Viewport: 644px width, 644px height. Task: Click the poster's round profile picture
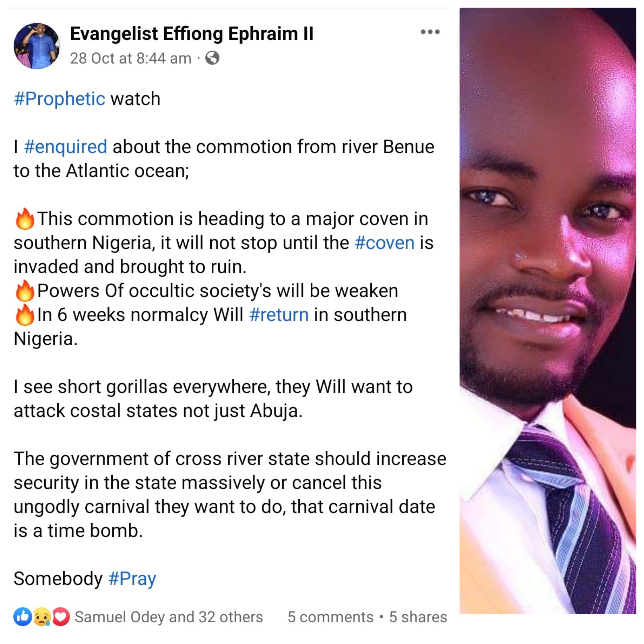37,46
